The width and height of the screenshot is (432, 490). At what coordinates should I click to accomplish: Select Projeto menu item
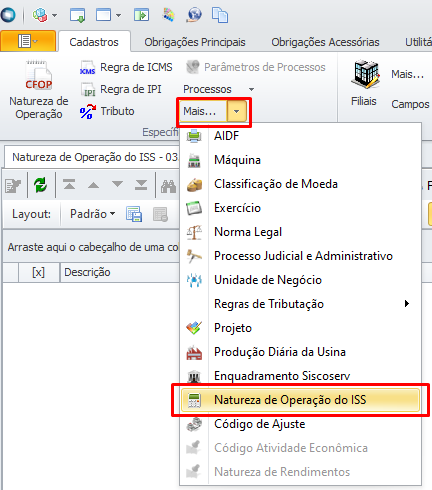tap(301, 328)
